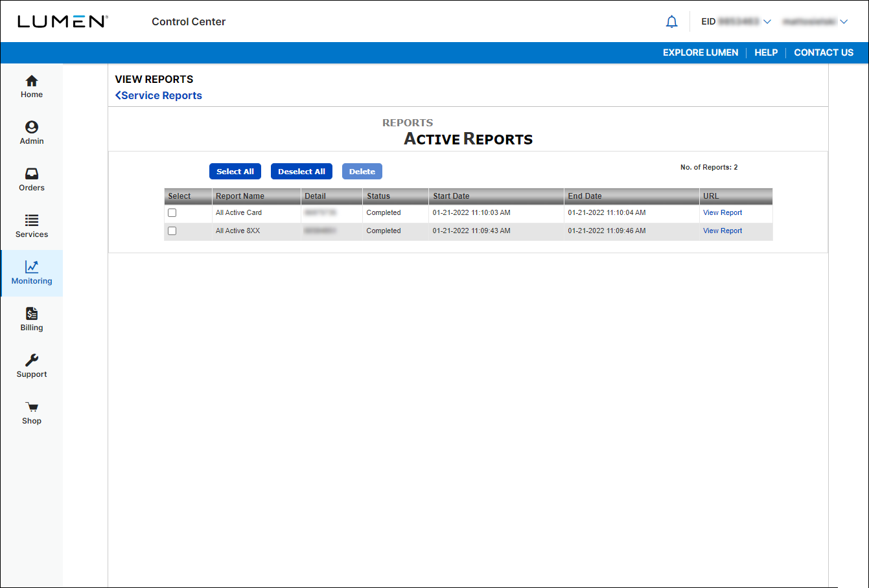869x588 pixels.
Task: Open the HELP menu item
Action: pyautogui.click(x=766, y=52)
